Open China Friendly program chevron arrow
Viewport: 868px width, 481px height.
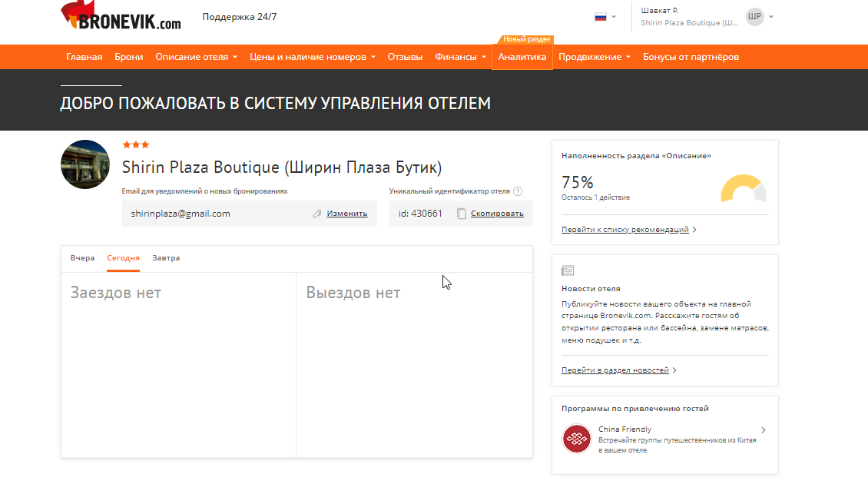pyautogui.click(x=764, y=430)
